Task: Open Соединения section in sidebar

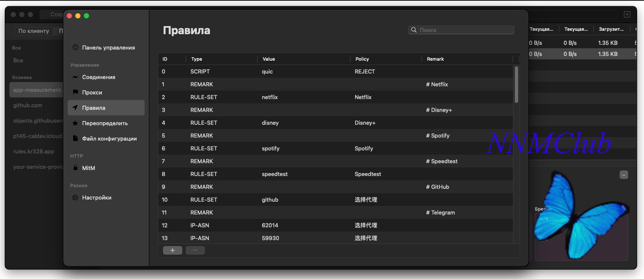Action: click(106, 77)
